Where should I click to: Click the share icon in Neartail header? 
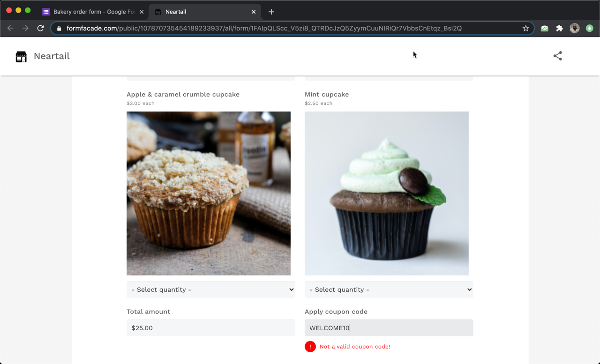(x=557, y=56)
